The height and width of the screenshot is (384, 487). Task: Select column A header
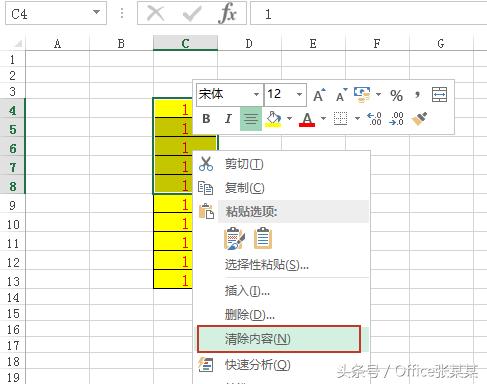click(57, 43)
